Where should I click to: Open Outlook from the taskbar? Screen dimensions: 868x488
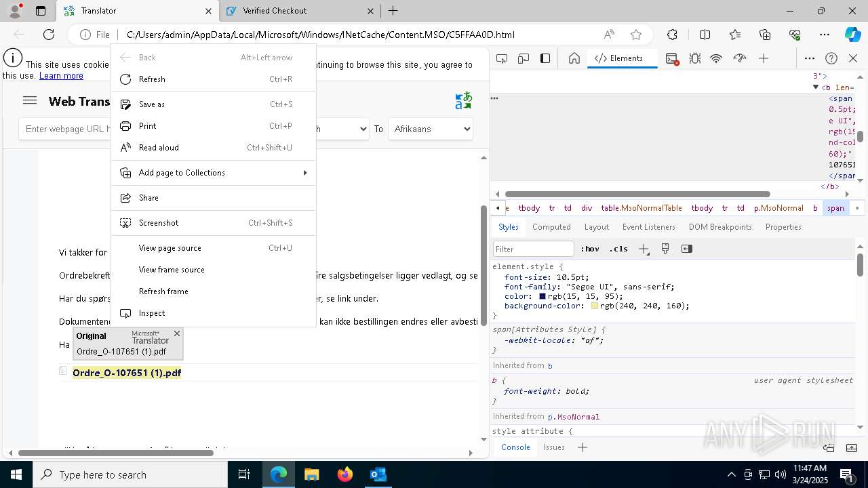click(378, 474)
